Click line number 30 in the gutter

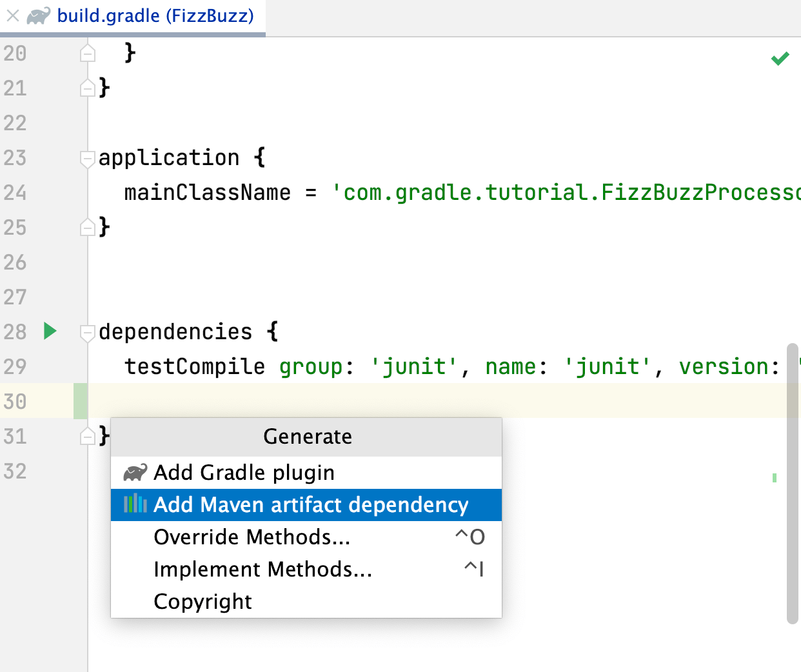click(x=15, y=402)
